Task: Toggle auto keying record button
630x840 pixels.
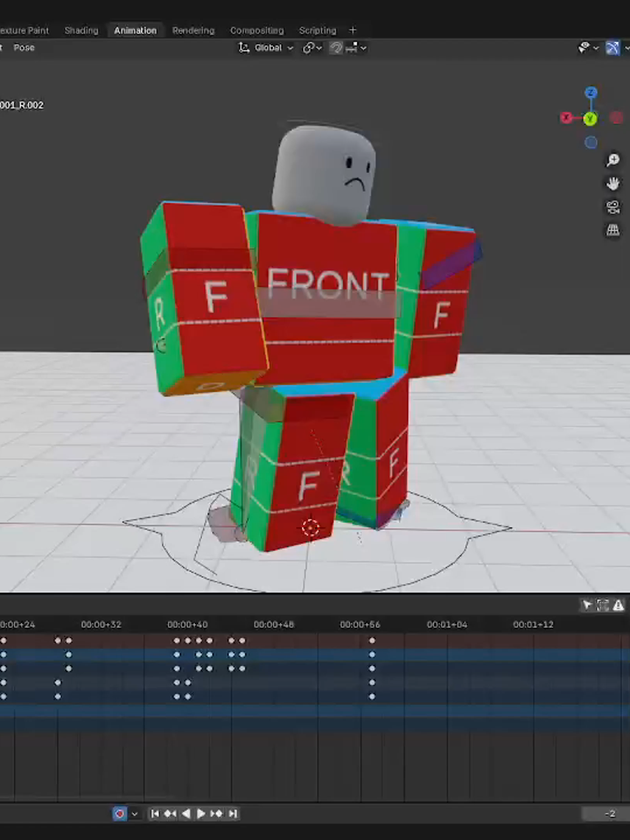Action: pos(120,813)
